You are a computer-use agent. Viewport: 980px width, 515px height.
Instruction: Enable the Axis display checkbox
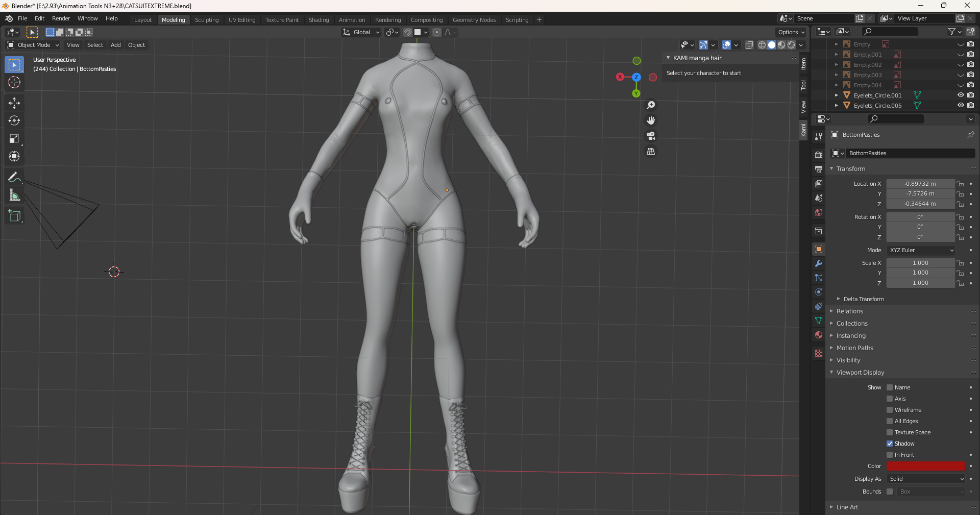pos(890,399)
